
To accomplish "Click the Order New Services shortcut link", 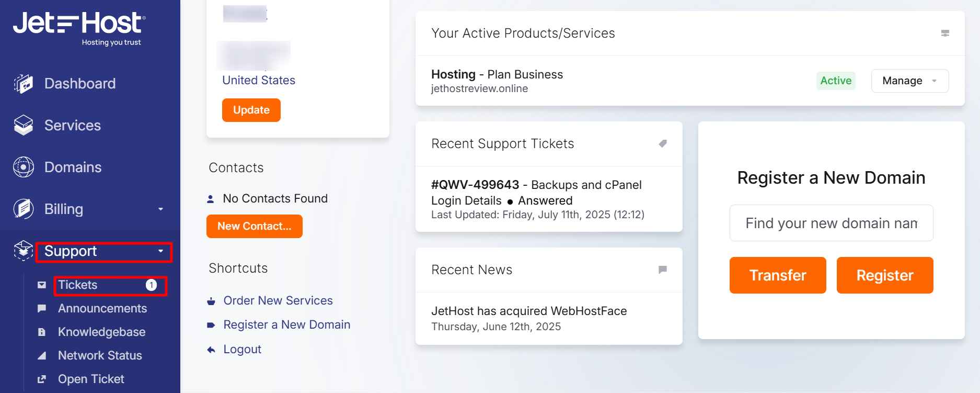I will 278,300.
